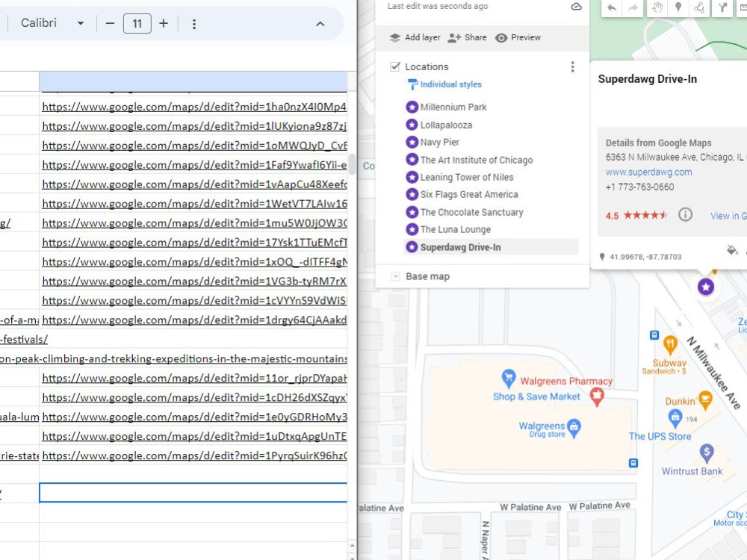Click the phone number +1 773-763-0660

pos(640,187)
